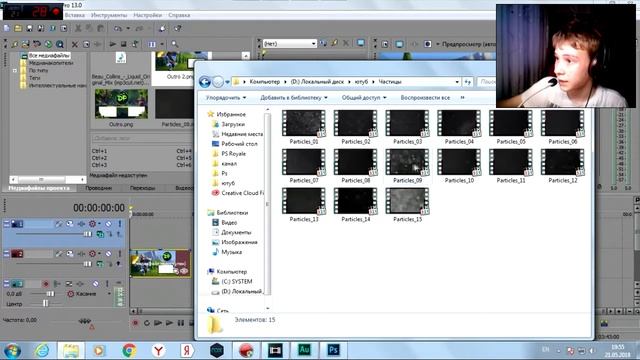This screenshot has width=640, height=360.
Task: Mute video track 2
Action: click(x=108, y=254)
